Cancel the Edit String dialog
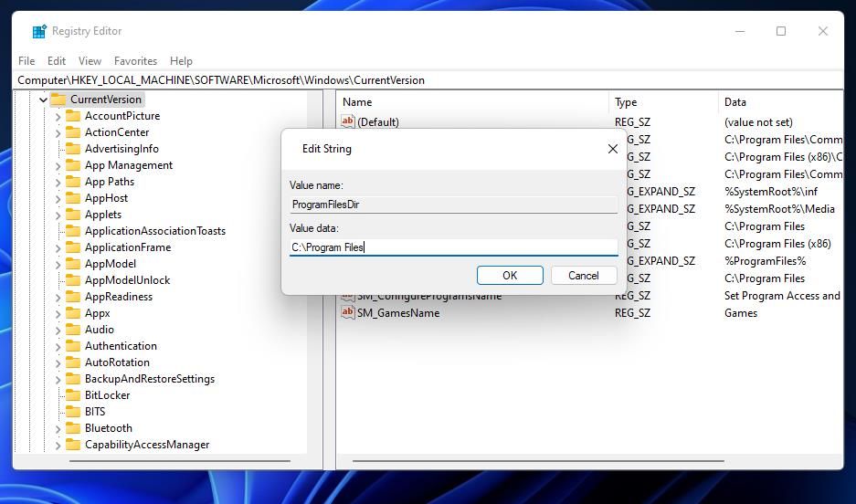 coord(584,276)
